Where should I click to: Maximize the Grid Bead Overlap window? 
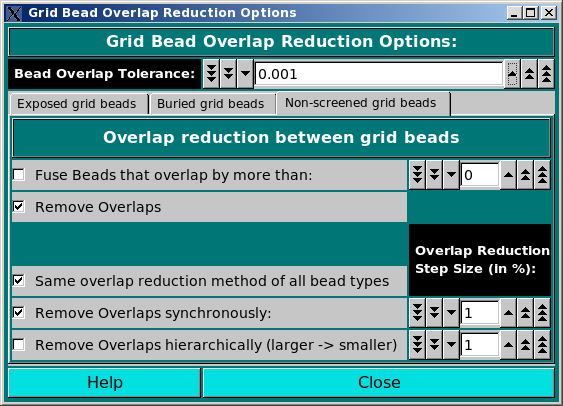pos(531,13)
